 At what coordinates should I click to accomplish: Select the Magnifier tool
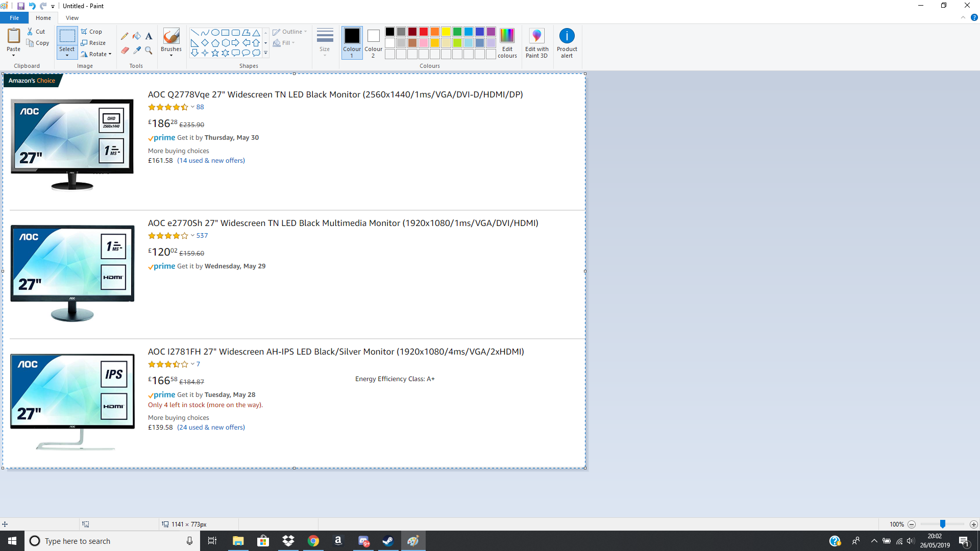pos(149,50)
